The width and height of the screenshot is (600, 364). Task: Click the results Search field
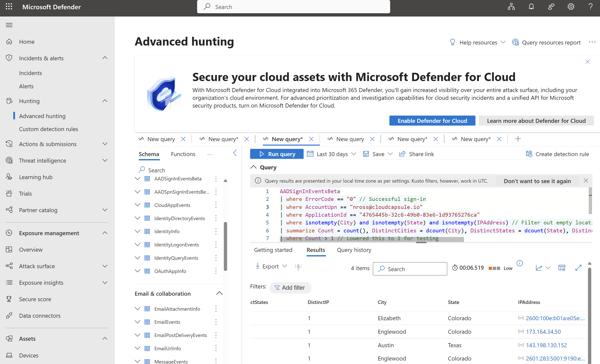pyautogui.click(x=410, y=269)
